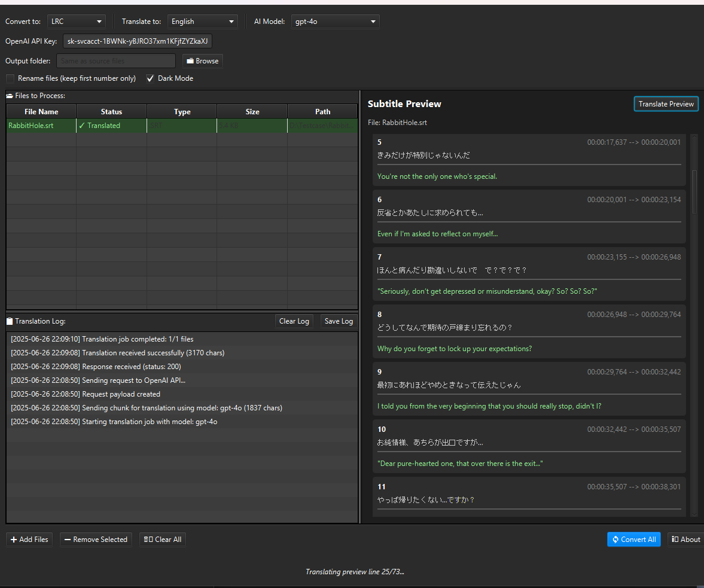Click the Path column header
This screenshot has height=588, width=704.
pos(322,111)
